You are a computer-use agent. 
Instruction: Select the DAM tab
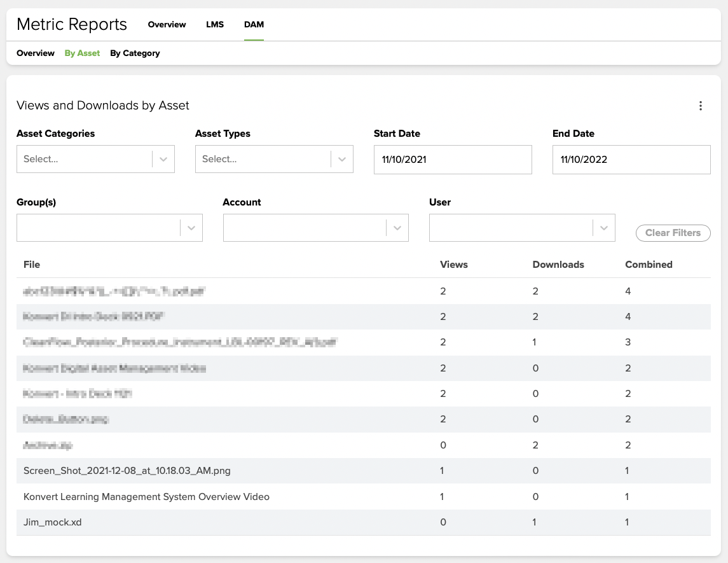(254, 25)
